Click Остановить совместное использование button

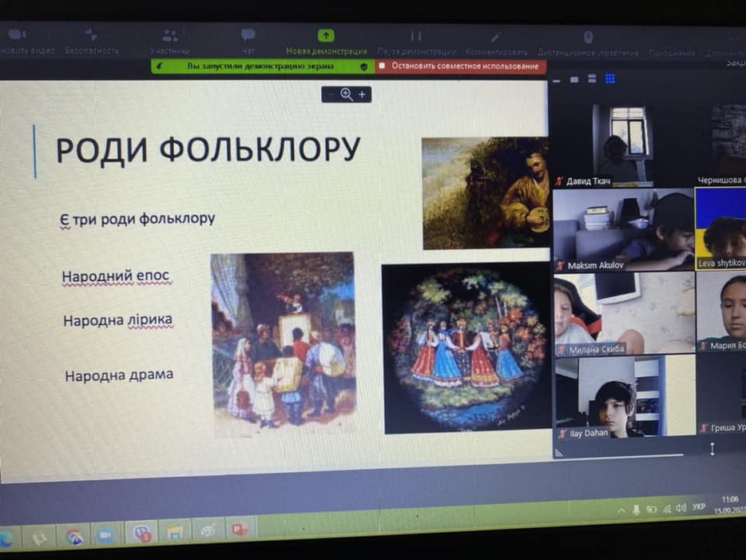(x=461, y=66)
